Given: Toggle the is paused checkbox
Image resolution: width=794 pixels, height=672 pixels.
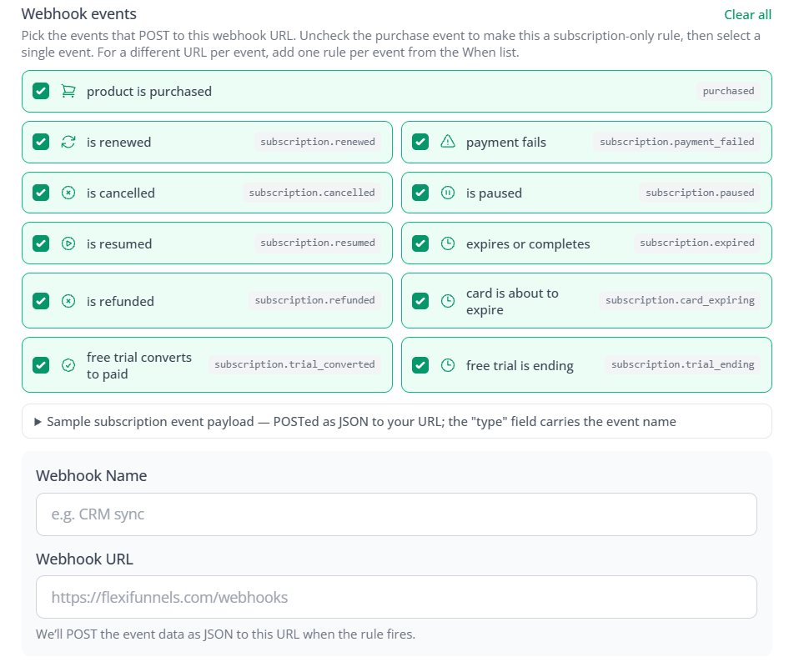Looking at the screenshot, I should pos(420,193).
